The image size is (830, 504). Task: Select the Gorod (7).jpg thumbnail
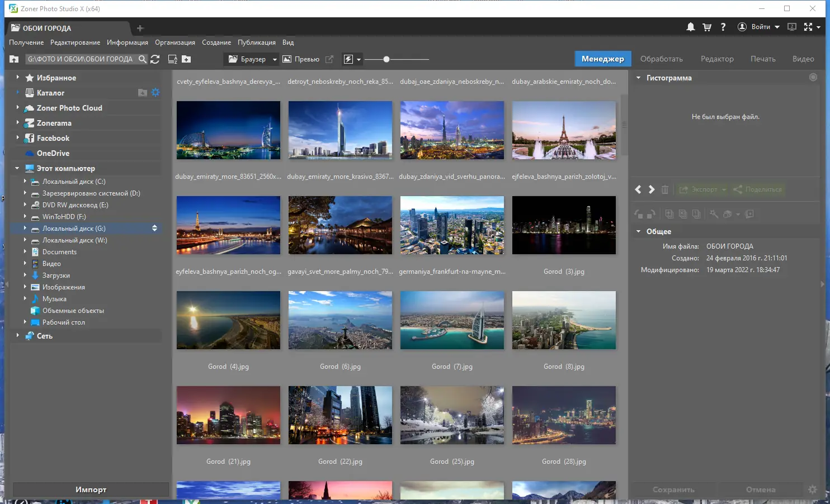452,320
